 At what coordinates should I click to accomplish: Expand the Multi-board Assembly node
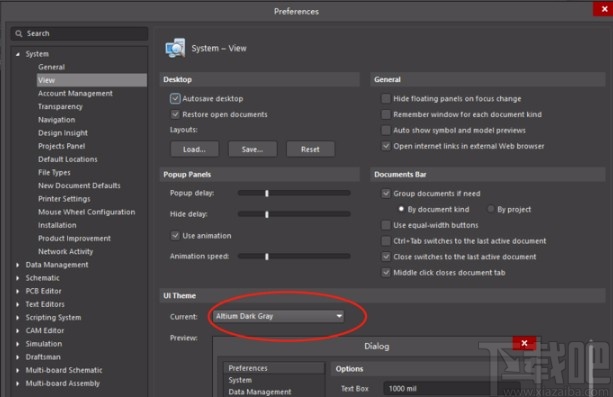18,384
